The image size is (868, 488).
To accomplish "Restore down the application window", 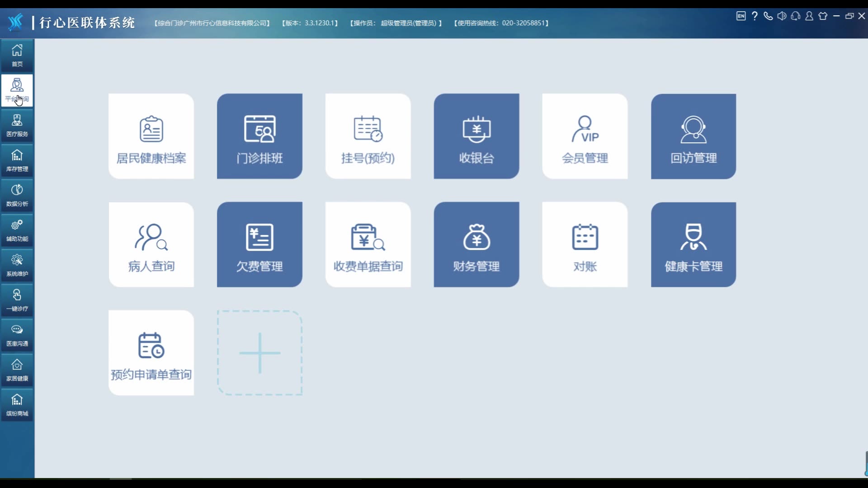I will [x=849, y=16].
